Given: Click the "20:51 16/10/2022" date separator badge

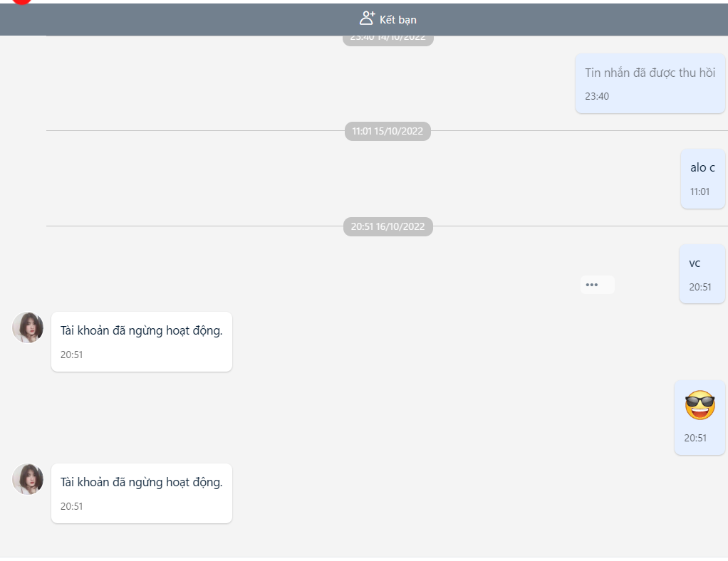Looking at the screenshot, I should [x=388, y=227].
